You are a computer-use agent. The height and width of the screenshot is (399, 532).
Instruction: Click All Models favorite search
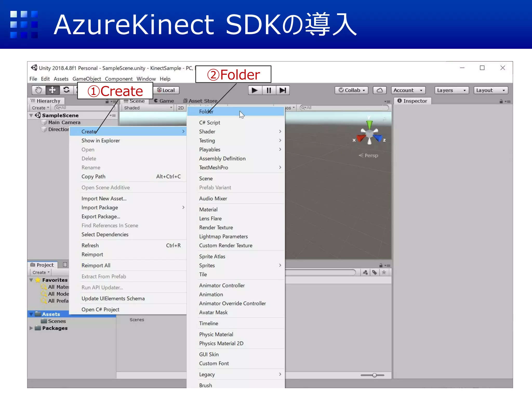click(x=55, y=294)
